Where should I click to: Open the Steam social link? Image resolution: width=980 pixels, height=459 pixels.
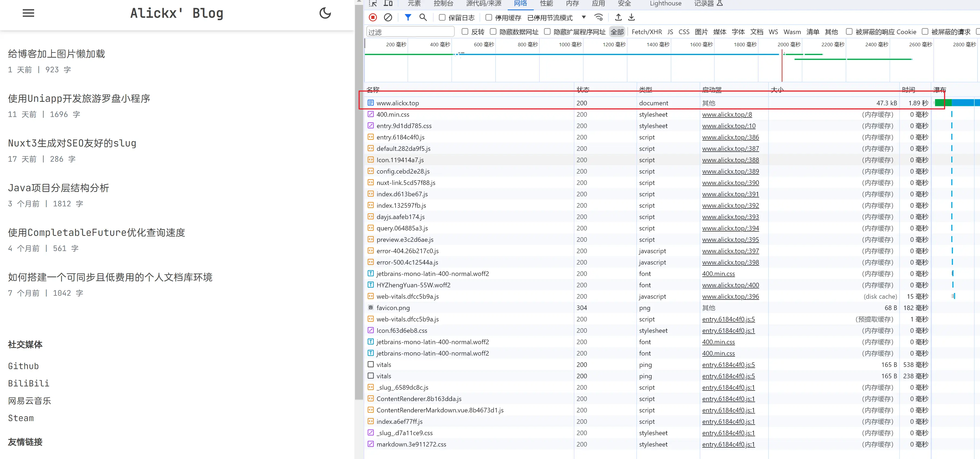[x=21, y=418]
